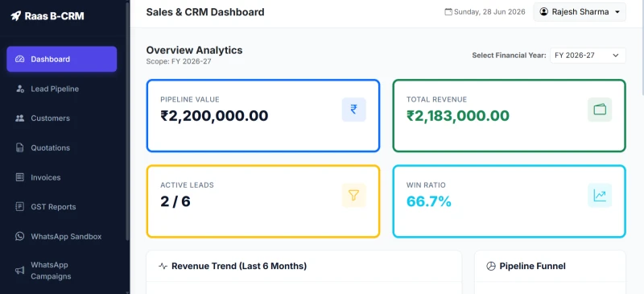The height and width of the screenshot is (294, 644).
Task: Click the Invoices icon in sidebar
Action: (x=19, y=177)
